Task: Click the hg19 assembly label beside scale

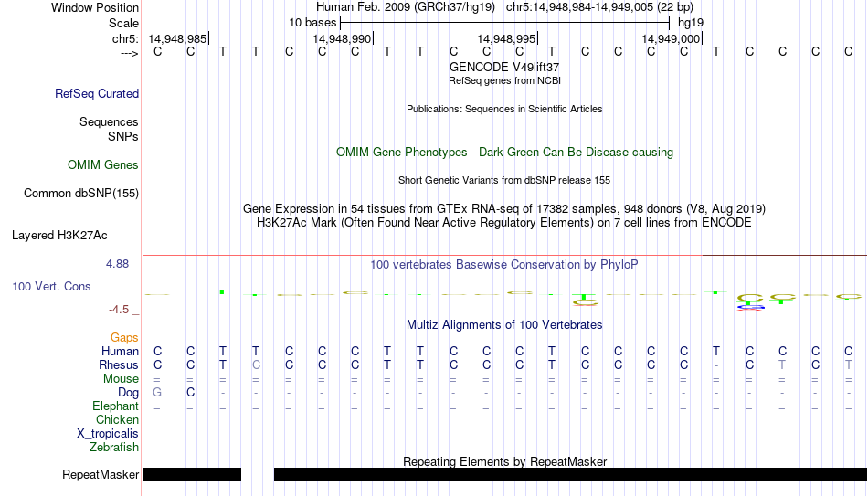Action: 691,23
